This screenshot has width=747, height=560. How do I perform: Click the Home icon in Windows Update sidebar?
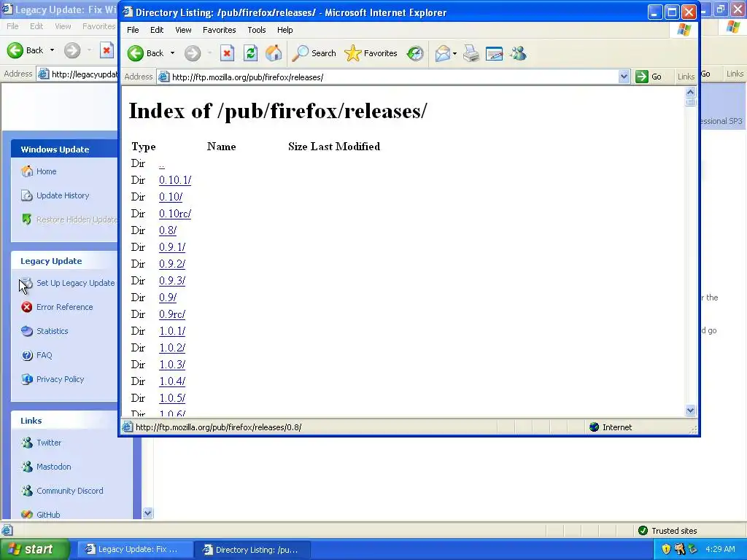[27, 171]
